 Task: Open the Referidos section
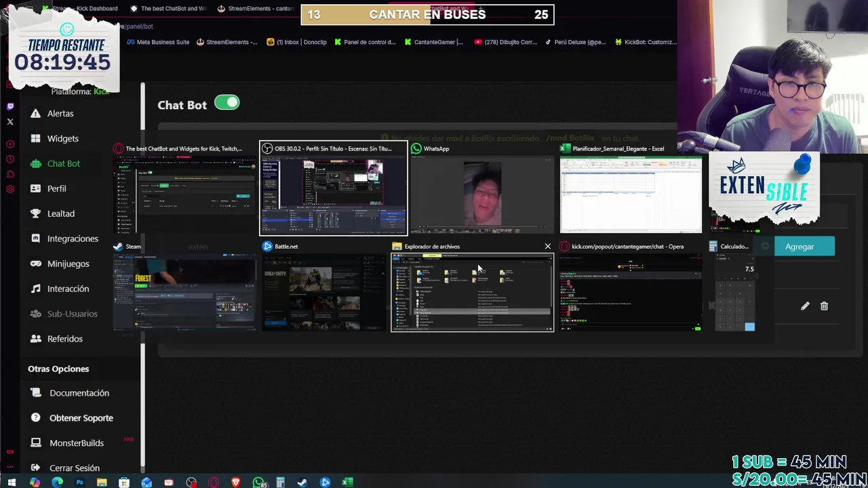coord(56,339)
